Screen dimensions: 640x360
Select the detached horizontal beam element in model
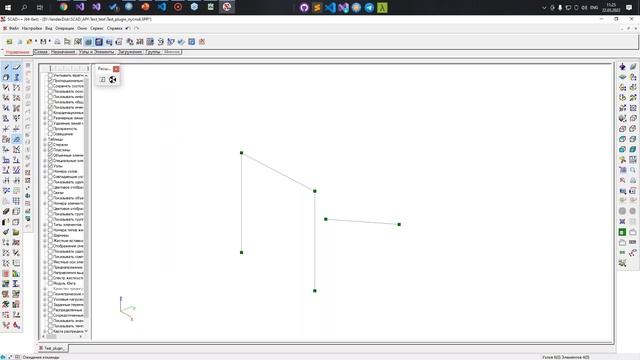pos(362,222)
